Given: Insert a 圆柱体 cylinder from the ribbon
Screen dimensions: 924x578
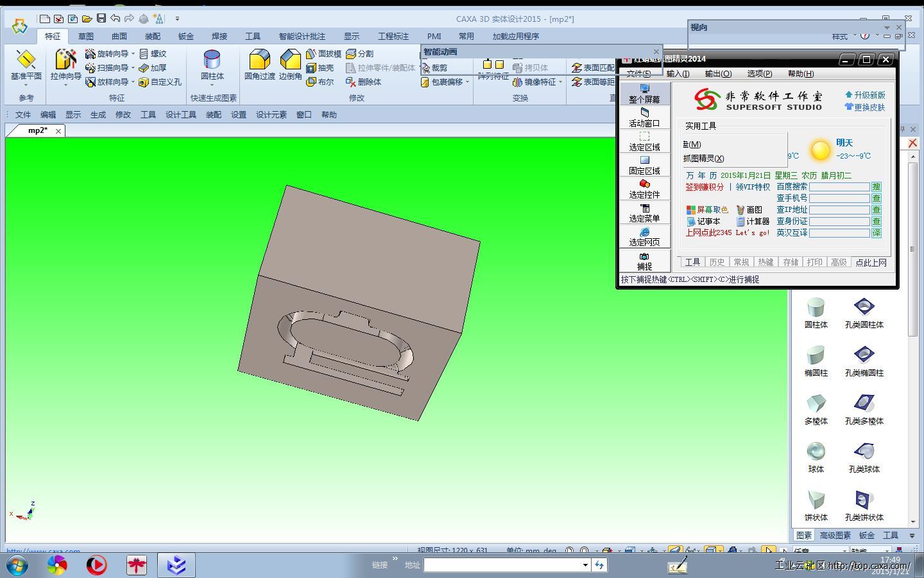Looking at the screenshot, I should [212, 65].
